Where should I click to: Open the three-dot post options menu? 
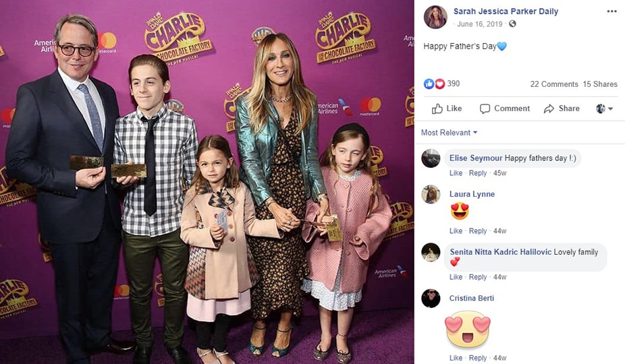click(x=612, y=11)
